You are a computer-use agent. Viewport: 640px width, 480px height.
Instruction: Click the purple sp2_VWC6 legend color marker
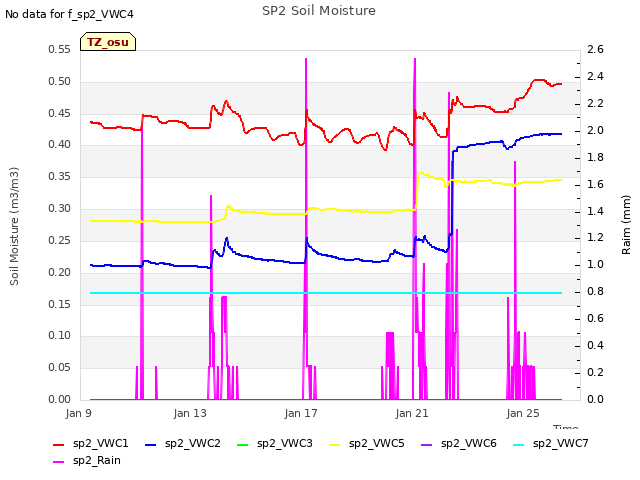coord(427,444)
